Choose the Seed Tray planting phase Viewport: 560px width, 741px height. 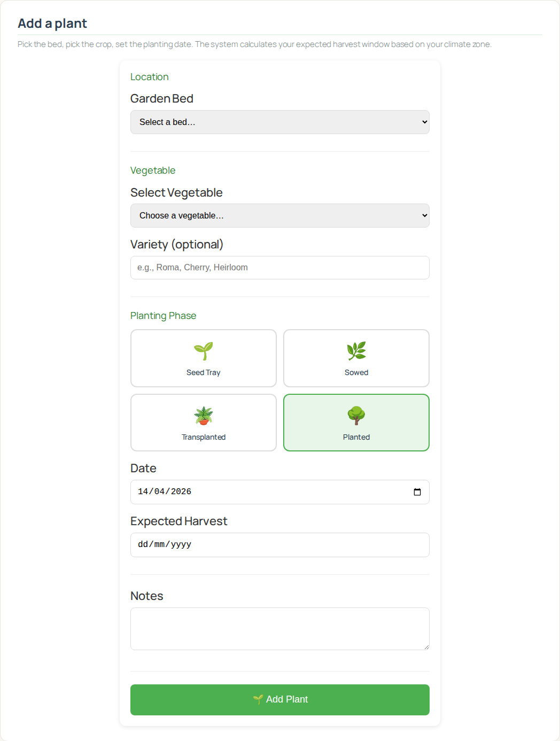pos(204,358)
